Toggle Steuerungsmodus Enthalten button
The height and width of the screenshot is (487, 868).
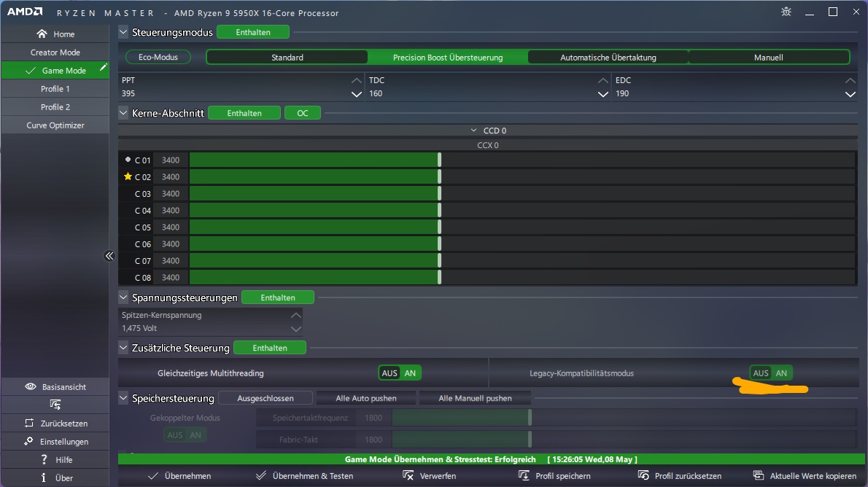pos(253,32)
